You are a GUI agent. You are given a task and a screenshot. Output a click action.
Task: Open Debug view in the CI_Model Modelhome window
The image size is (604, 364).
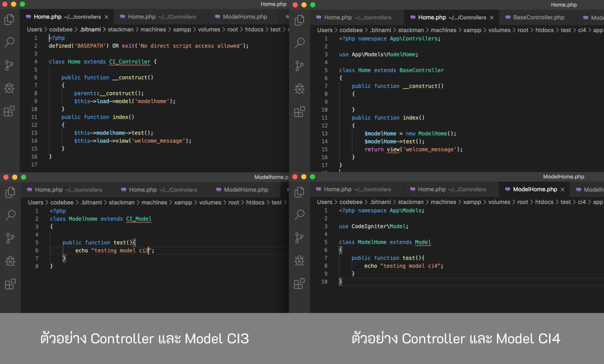(x=10, y=261)
